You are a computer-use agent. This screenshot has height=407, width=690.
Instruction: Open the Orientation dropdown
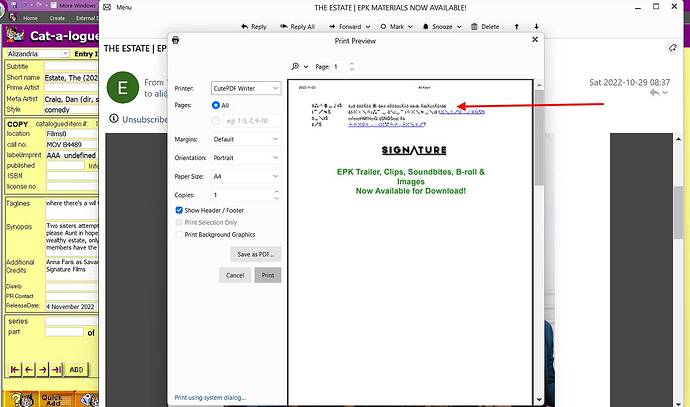point(246,158)
